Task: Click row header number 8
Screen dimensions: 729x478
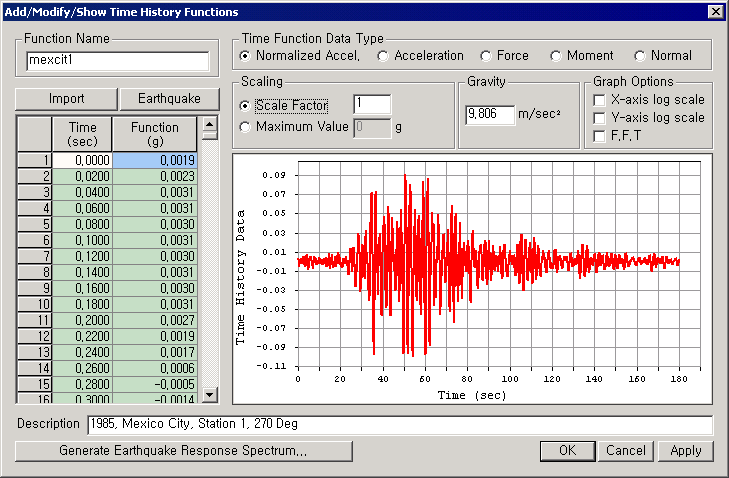Action: [34, 272]
